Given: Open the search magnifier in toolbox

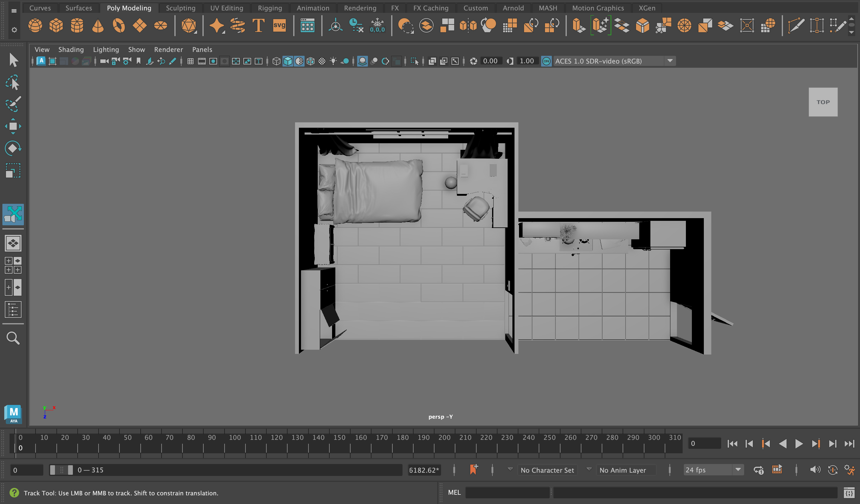Looking at the screenshot, I should click(13, 338).
